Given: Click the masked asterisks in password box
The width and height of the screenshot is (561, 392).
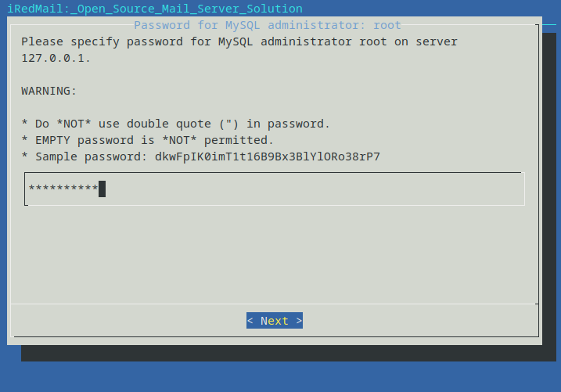Looking at the screenshot, I should click(63, 188).
